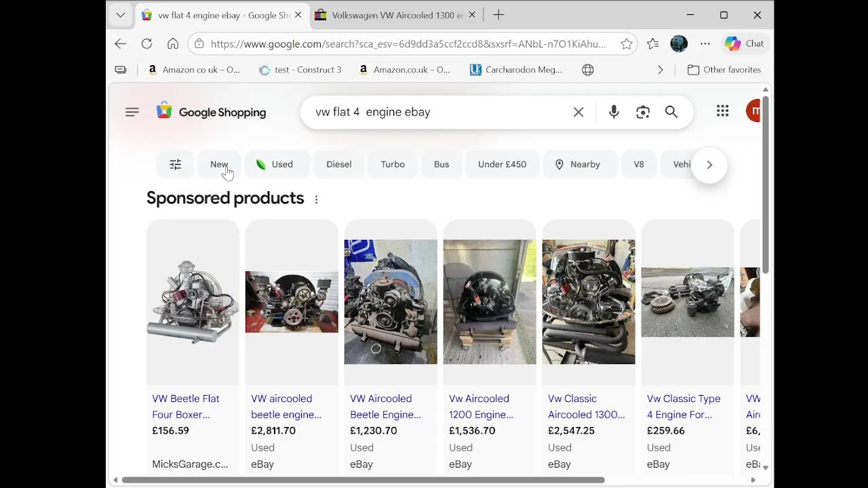Expand the hidden bookmarks chevron
The height and width of the screenshot is (488, 868).
coord(660,70)
